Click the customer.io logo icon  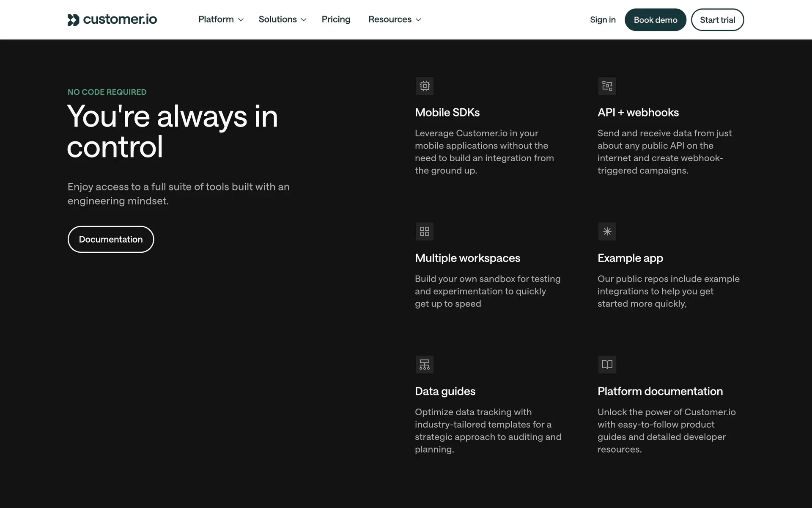[74, 20]
